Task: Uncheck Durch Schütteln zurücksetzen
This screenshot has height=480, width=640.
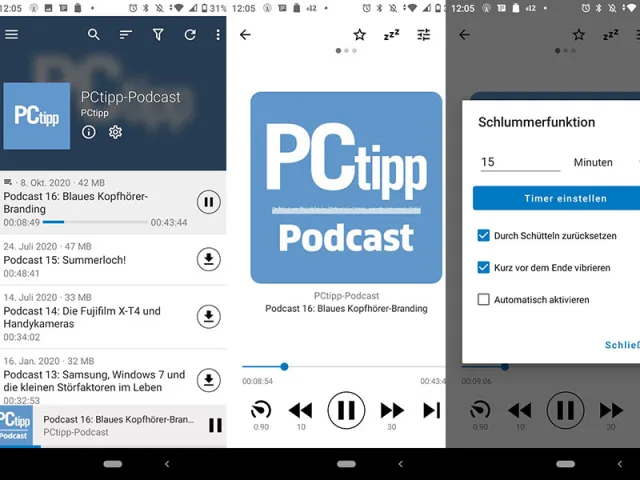Action: 484,236
